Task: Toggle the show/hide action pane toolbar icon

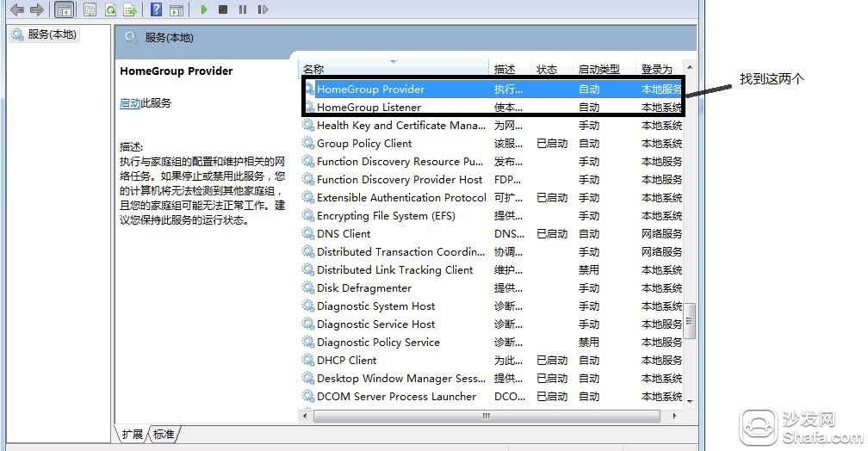Action: [177, 9]
